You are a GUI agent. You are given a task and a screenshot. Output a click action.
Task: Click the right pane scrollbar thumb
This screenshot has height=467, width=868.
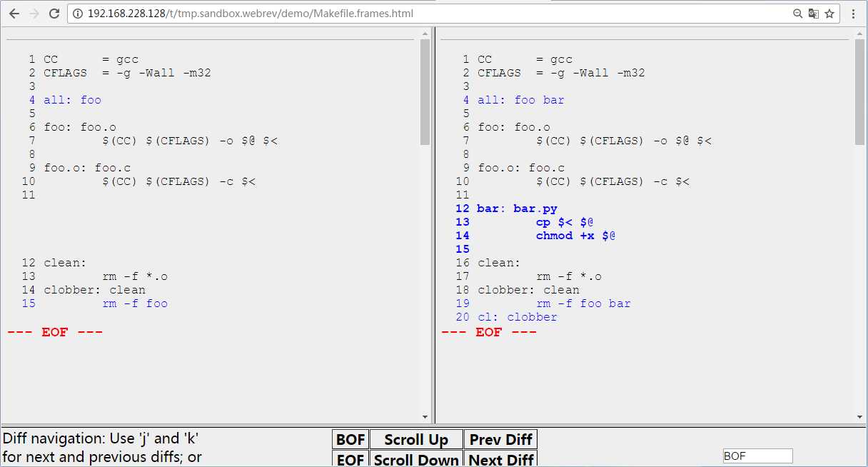point(859,92)
